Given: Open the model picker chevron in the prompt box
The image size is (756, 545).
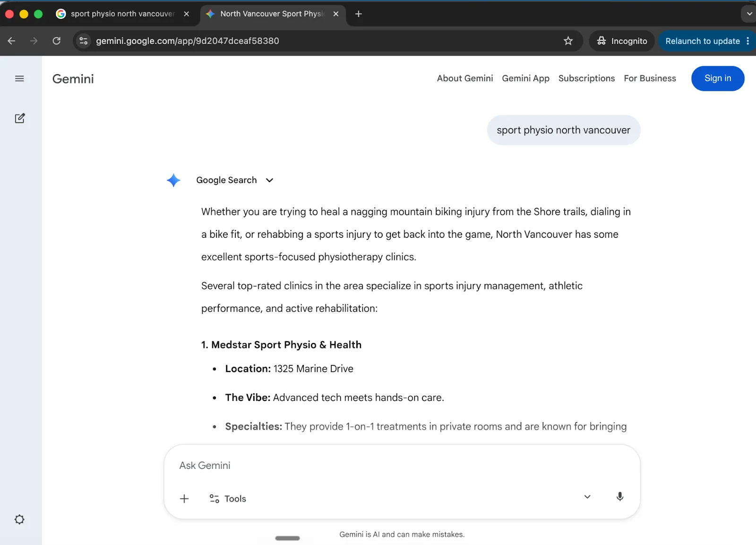Looking at the screenshot, I should tap(587, 497).
